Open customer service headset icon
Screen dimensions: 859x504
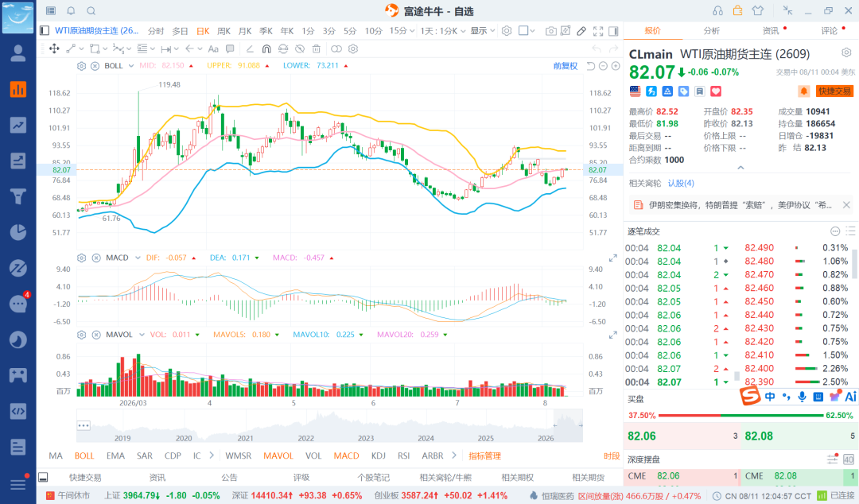click(x=717, y=11)
